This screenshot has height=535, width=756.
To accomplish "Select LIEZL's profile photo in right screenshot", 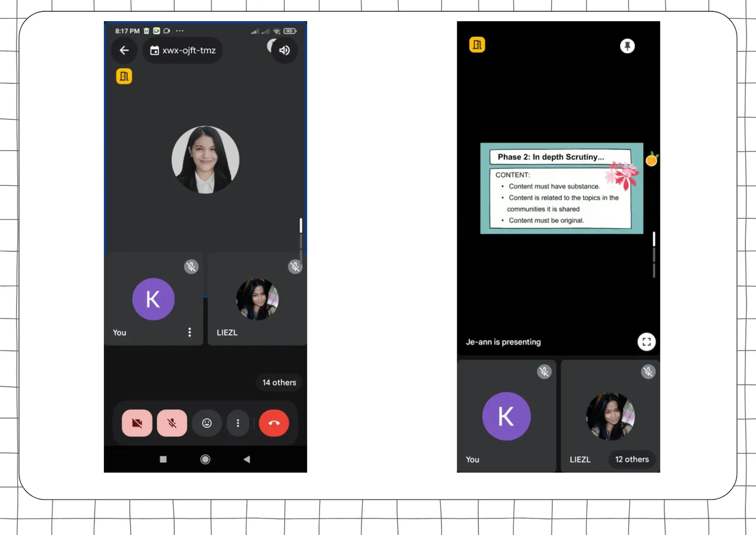I will point(611,416).
